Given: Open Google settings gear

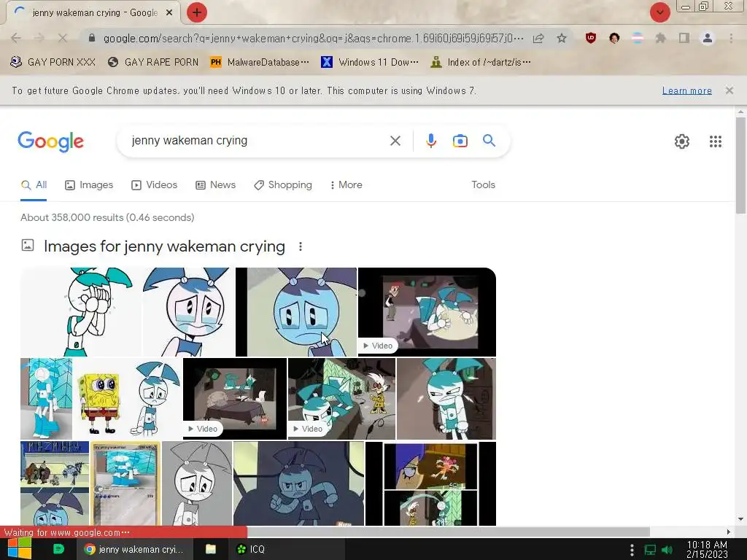Looking at the screenshot, I should (682, 141).
